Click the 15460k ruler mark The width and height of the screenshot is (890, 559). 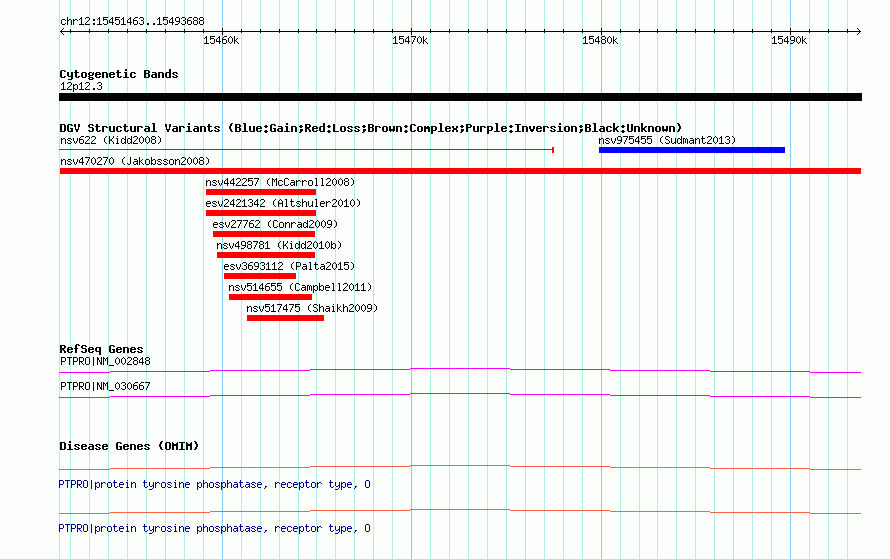click(x=221, y=40)
